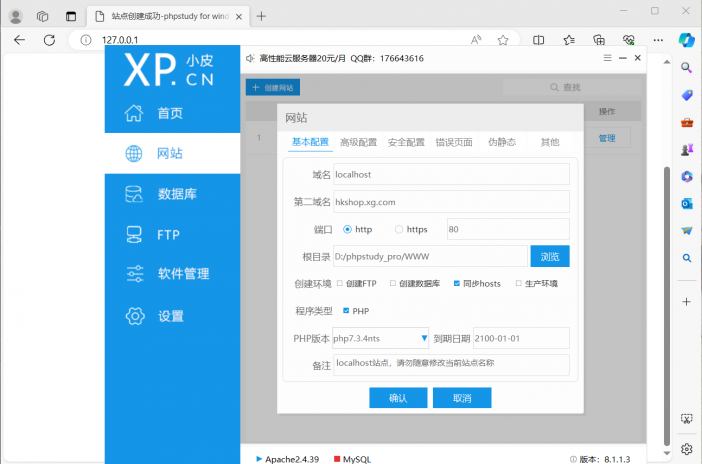This screenshot has width=702, height=464.
Task: Switch to the 其他 tab
Action: [550, 142]
